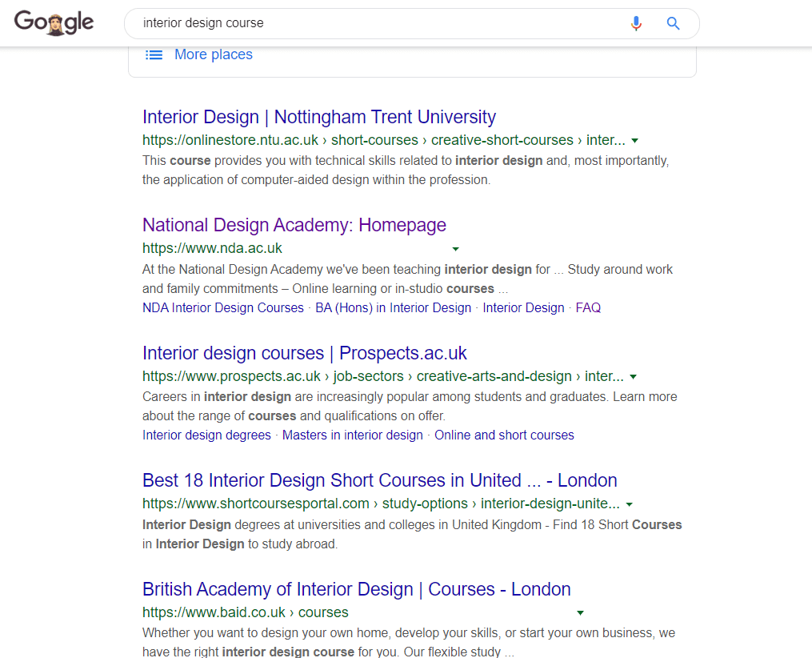812x658 pixels.
Task: Open BA (Hons) in Interior Design sitelink
Action: click(393, 307)
